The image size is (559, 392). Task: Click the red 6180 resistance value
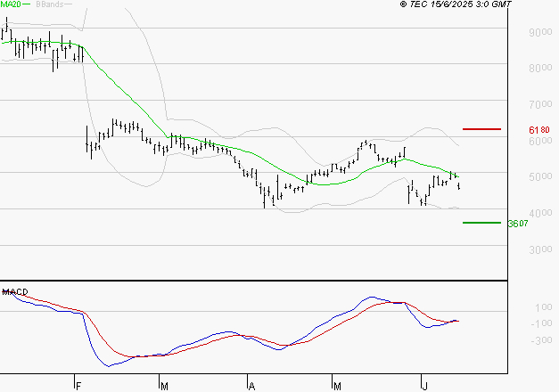pyautogui.click(x=539, y=130)
